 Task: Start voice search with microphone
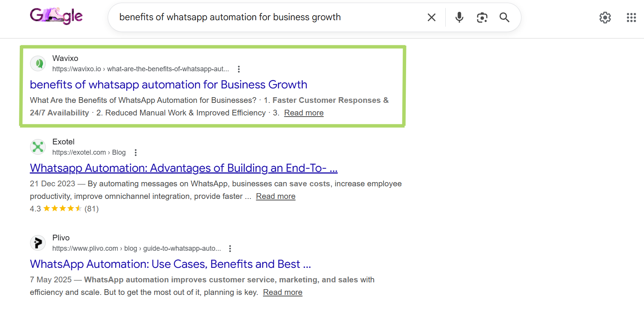[459, 18]
